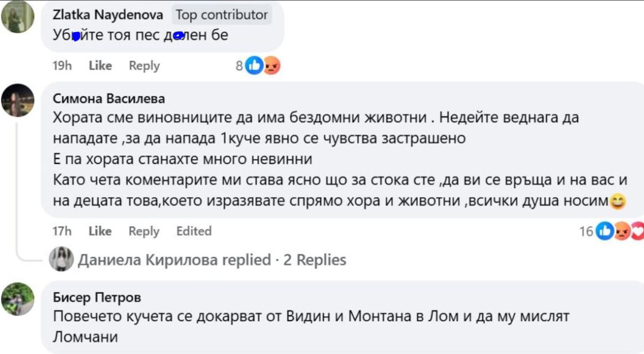Open Zlatka Naydenova's profile picture
This screenshot has height=354, width=644.
pos(17,17)
